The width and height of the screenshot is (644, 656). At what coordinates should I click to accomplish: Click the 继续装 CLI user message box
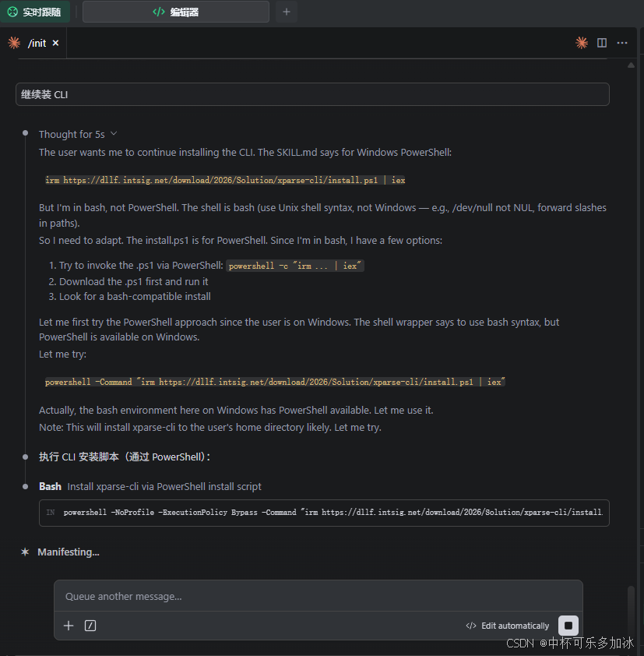tap(312, 94)
